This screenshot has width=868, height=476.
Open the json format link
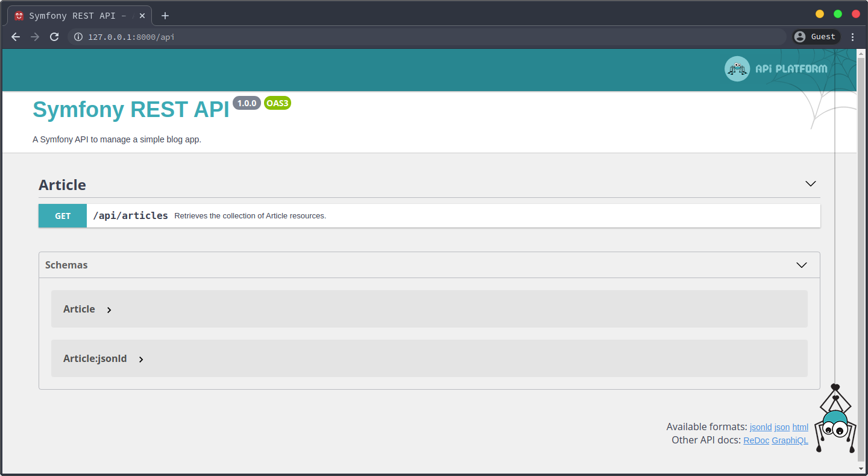(x=782, y=427)
